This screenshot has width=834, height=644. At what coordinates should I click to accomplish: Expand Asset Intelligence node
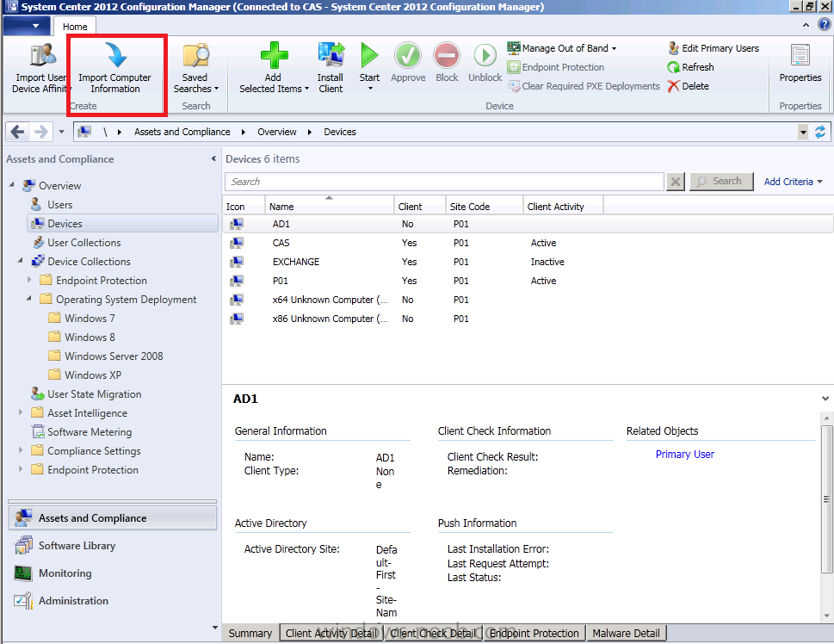pyautogui.click(x=20, y=412)
